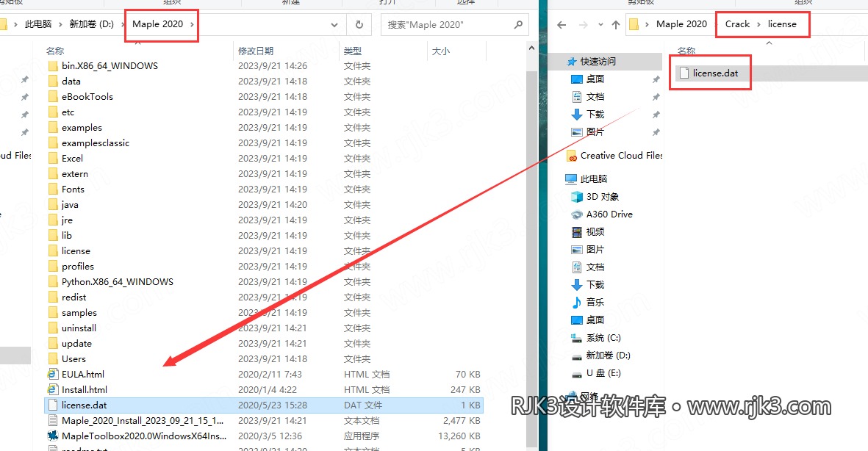
Task: Refresh the Maple 2020 folder view
Action: [x=359, y=25]
